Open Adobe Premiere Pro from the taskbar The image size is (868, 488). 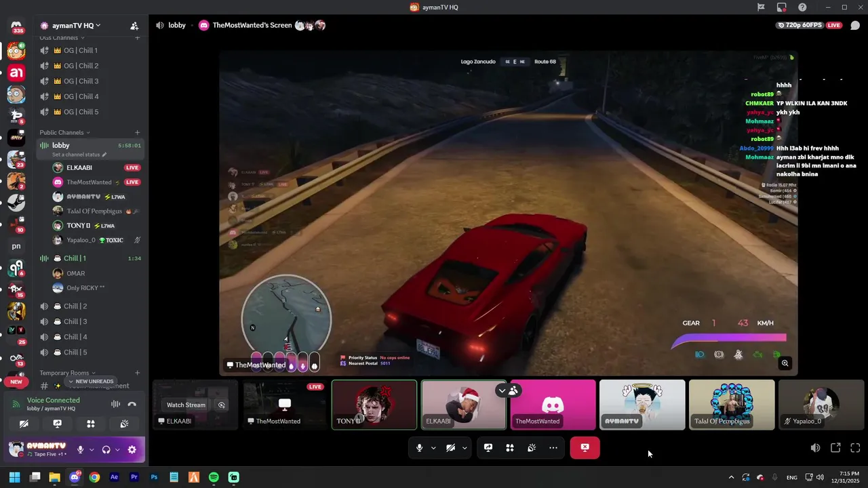pos(134,477)
